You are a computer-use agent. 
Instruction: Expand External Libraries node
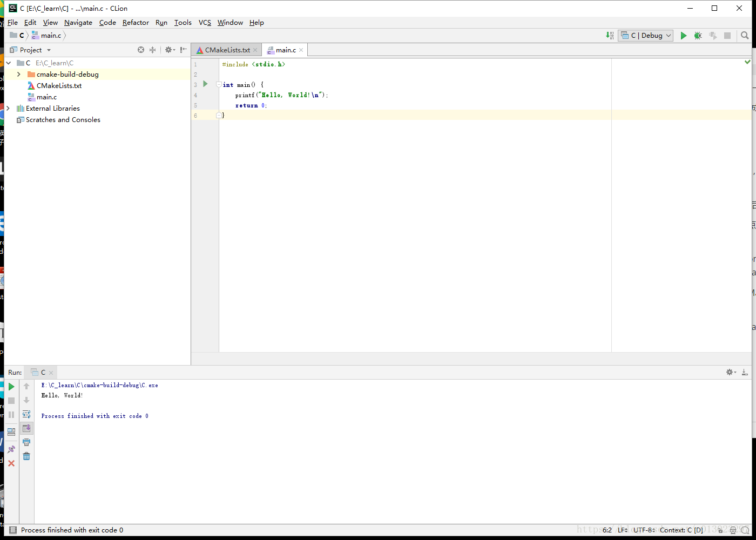(8, 109)
